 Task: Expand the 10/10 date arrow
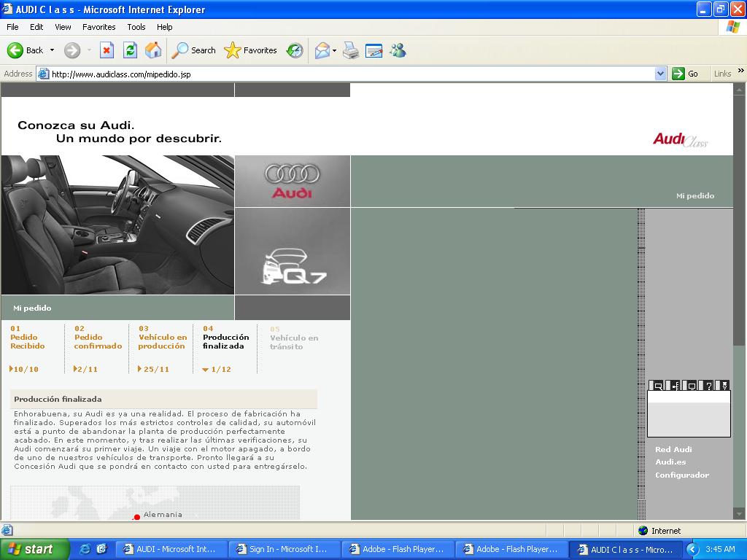11,368
